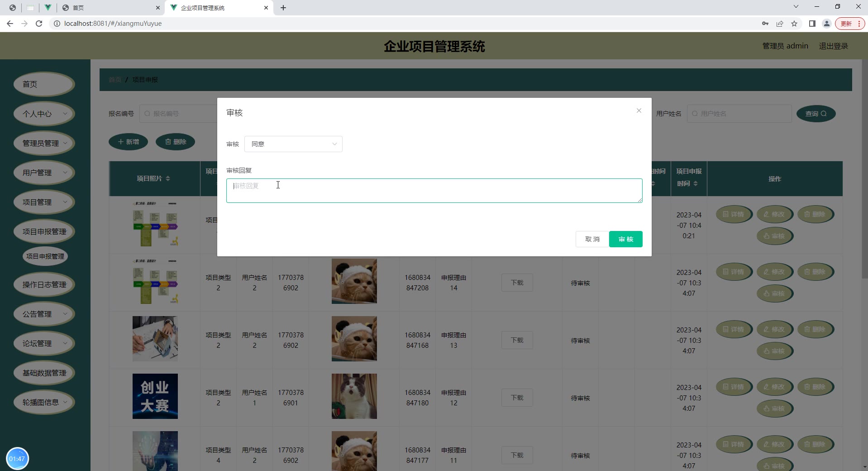The height and width of the screenshot is (471, 868).
Task: Click 审核 for the 10:40:21 row
Action: pos(775,236)
